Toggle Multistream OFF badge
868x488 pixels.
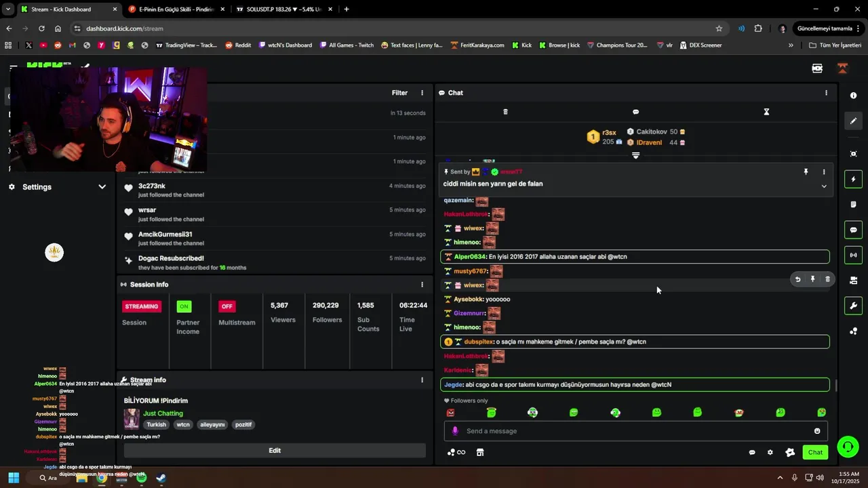226,306
